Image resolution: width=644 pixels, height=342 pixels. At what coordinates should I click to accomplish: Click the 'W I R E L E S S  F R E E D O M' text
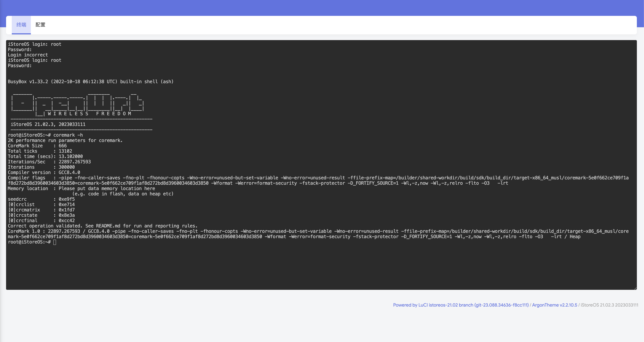(89, 114)
